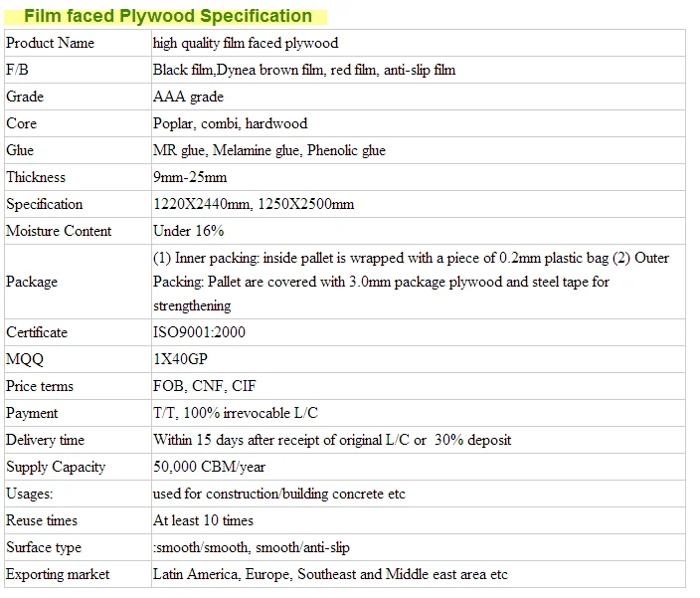Click the high quality film faced plywood text
The height and width of the screenshot is (598, 700).
(246, 43)
